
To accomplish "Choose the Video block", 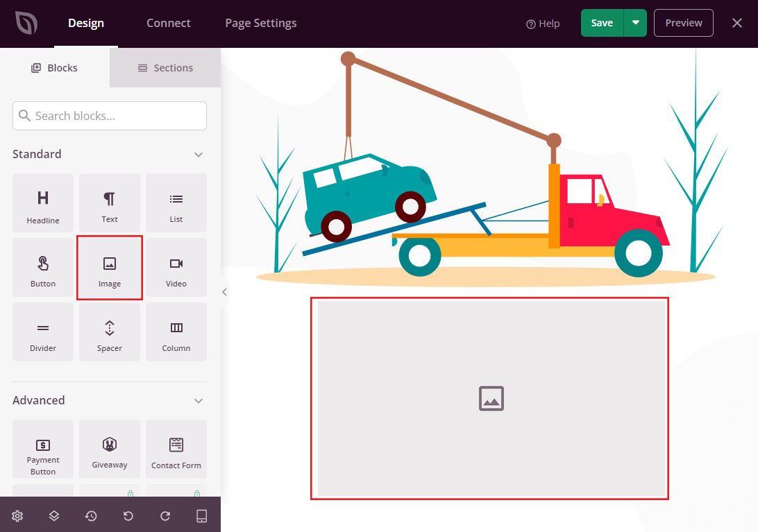I will pos(176,268).
